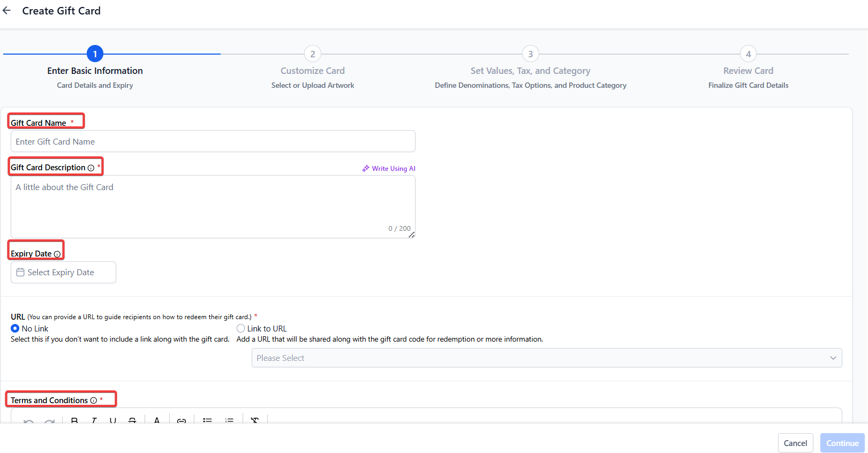Toggle bold formatting in the terms editor

(74, 421)
